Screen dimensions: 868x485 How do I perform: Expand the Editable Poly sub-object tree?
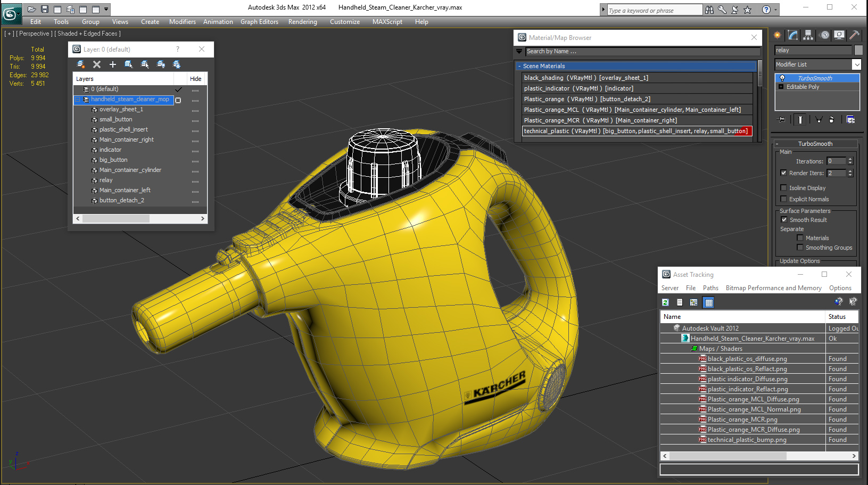tap(781, 87)
